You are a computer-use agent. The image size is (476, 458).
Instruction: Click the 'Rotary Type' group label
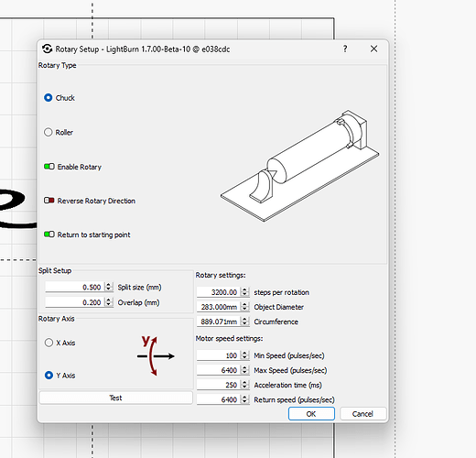(58, 65)
